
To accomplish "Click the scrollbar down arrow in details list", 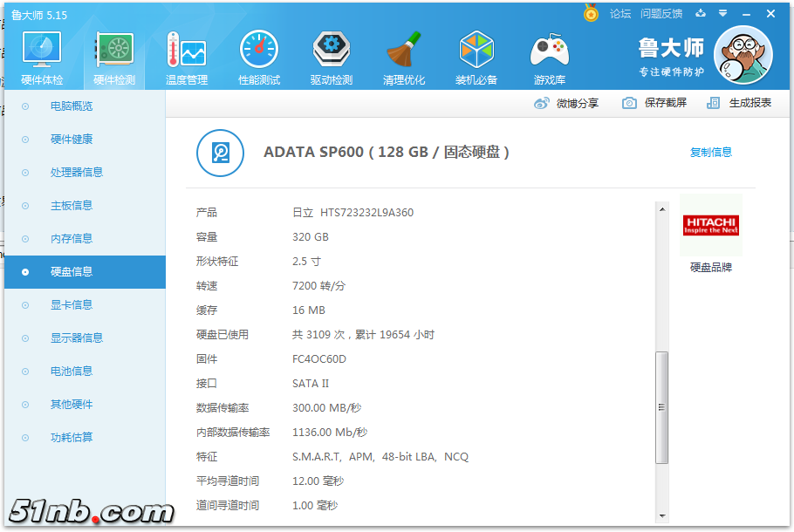I will coord(662,515).
